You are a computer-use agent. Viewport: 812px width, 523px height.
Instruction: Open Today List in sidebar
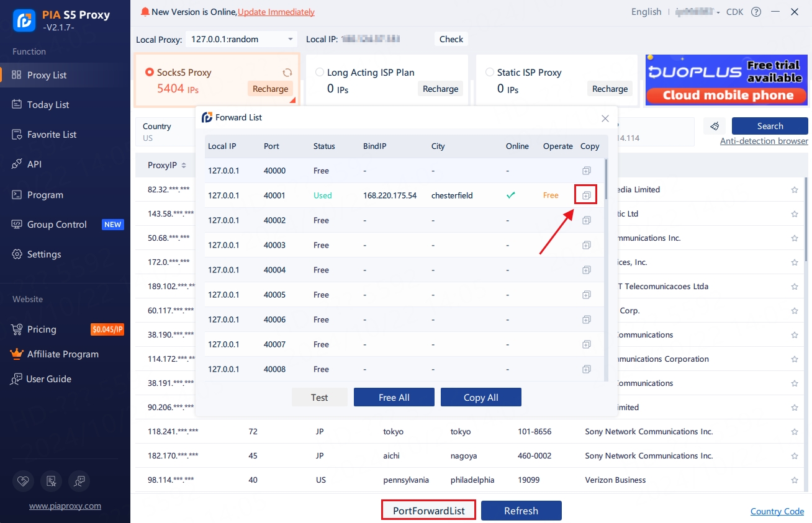point(48,105)
